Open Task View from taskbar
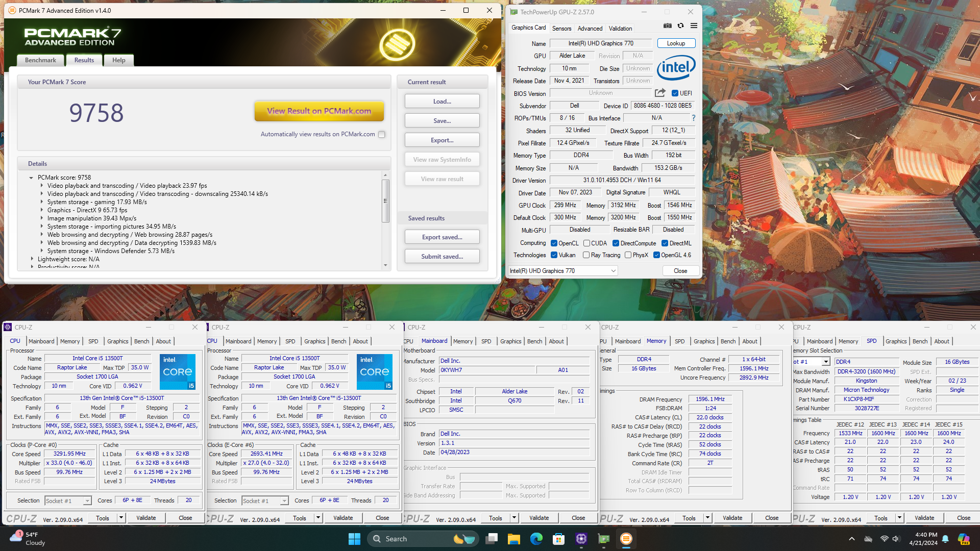Image resolution: width=980 pixels, height=551 pixels. pos(492,539)
